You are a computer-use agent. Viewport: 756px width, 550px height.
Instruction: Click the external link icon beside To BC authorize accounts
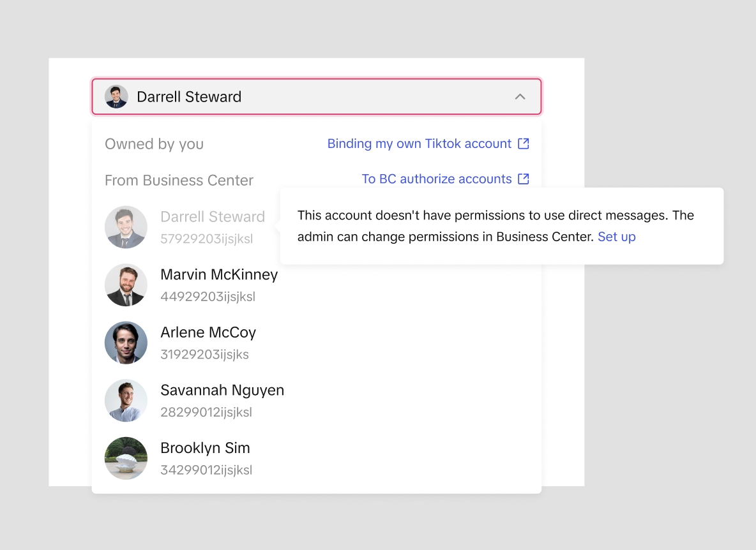click(523, 179)
